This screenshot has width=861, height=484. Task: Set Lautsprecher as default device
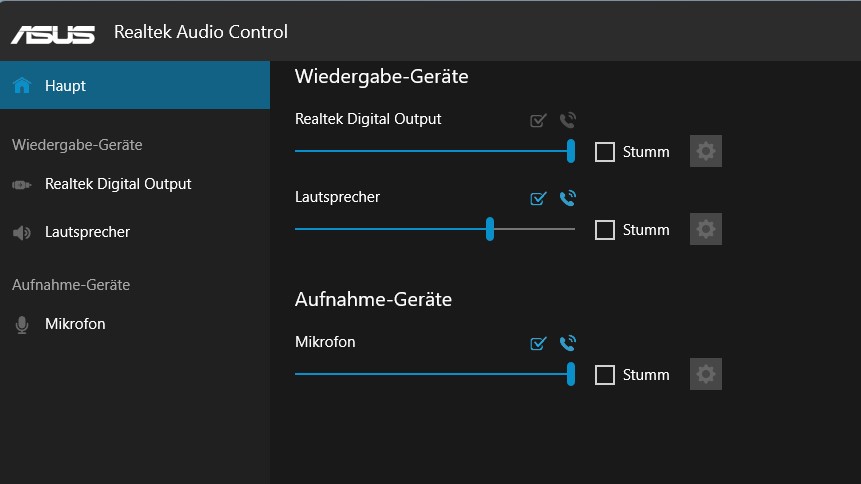point(538,199)
